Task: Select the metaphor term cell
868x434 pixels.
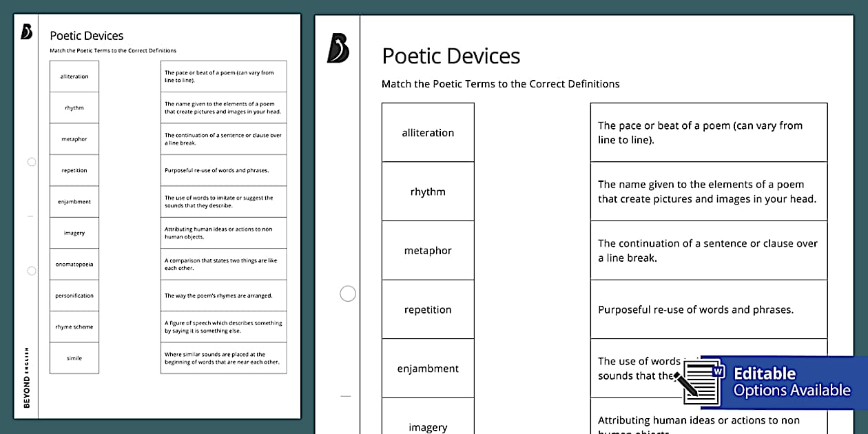Action: pyautogui.click(x=427, y=250)
